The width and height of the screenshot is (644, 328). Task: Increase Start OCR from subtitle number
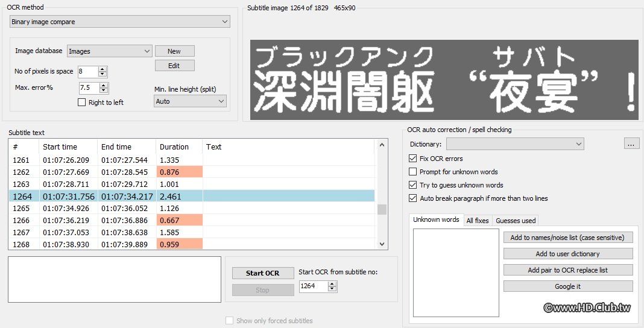coord(332,283)
